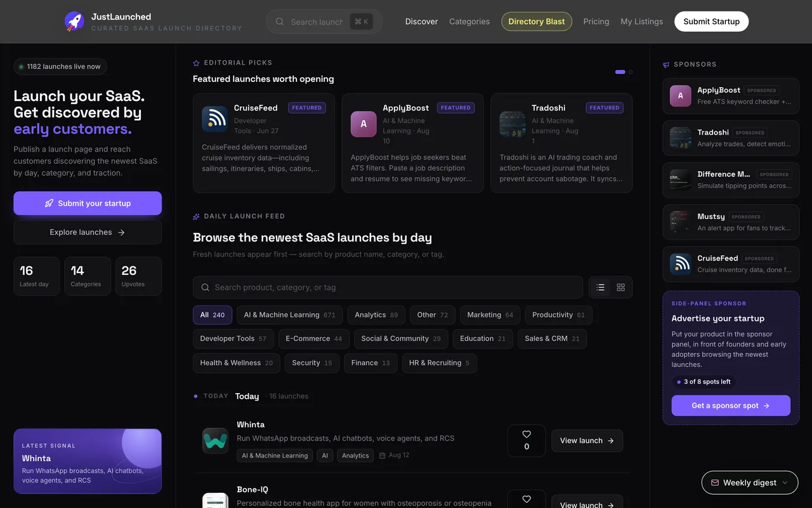Click the 1182 launches live now badge
The width and height of the screenshot is (812, 508).
[x=60, y=67]
